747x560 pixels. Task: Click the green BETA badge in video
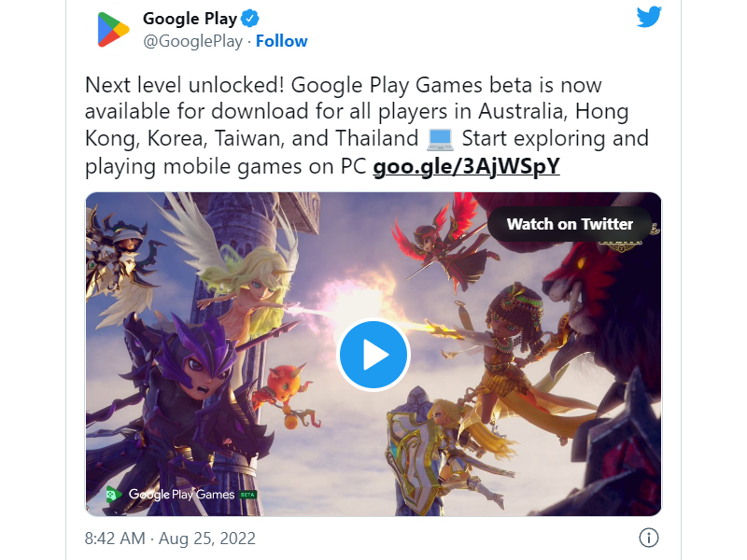pos(247,495)
